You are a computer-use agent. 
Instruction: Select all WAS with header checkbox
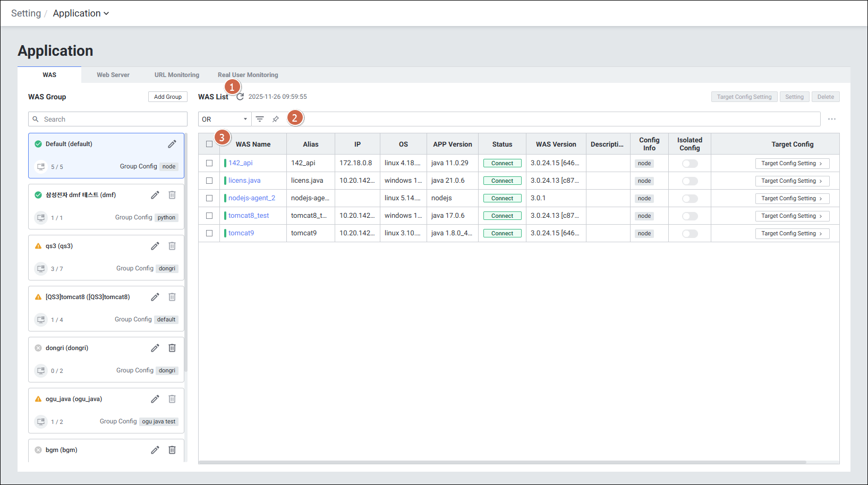tap(209, 144)
